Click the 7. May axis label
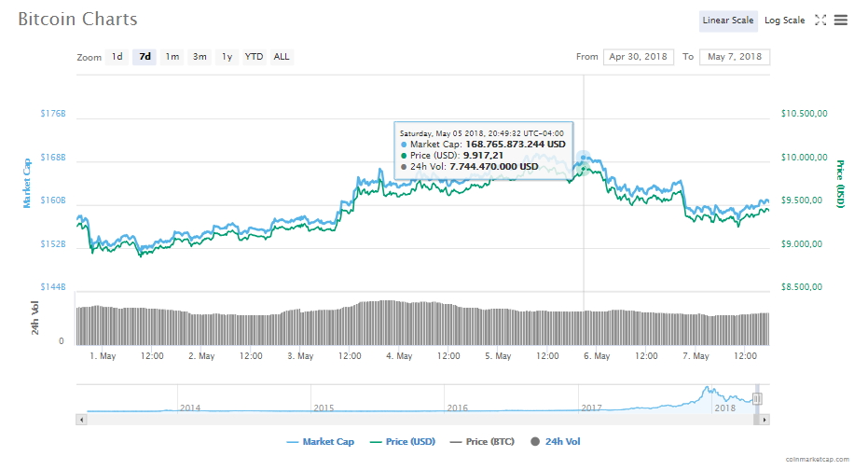 click(696, 356)
